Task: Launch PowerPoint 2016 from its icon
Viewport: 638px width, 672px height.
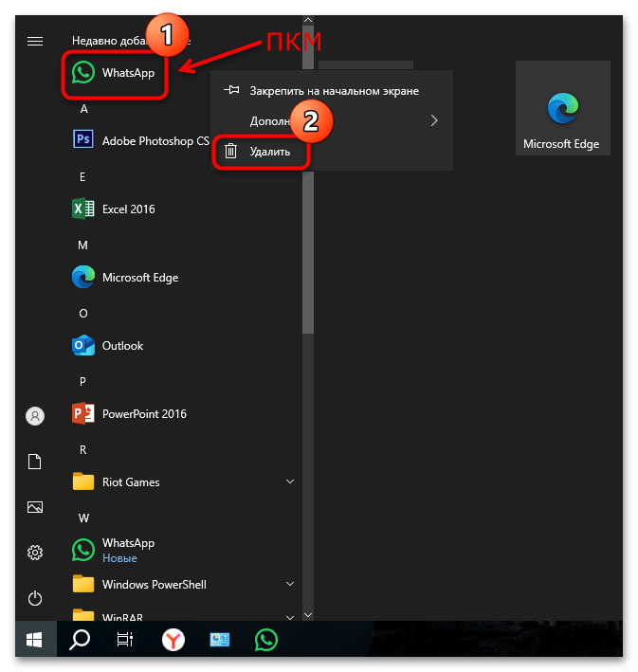Action: pyautogui.click(x=83, y=413)
